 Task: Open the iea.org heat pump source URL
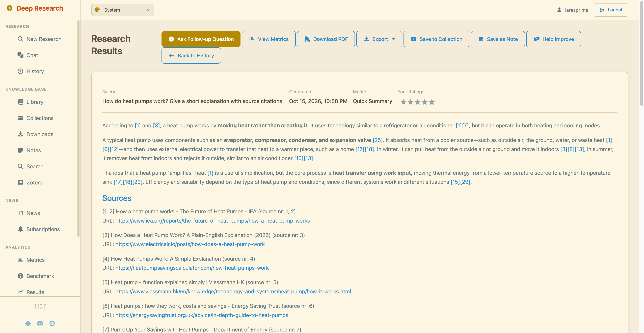pyautogui.click(x=212, y=221)
